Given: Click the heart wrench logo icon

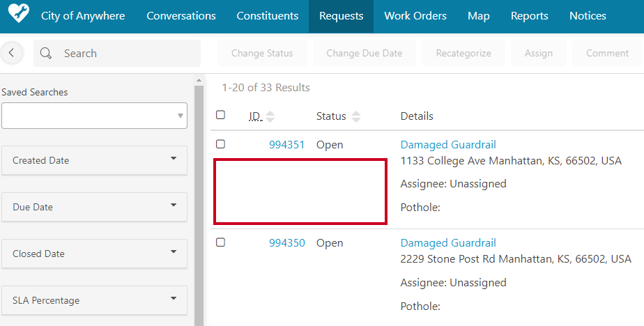Looking at the screenshot, I should (19, 13).
